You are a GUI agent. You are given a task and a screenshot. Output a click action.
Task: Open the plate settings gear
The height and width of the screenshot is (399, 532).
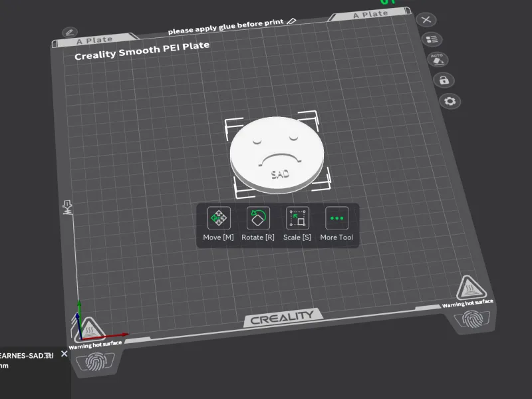point(450,101)
